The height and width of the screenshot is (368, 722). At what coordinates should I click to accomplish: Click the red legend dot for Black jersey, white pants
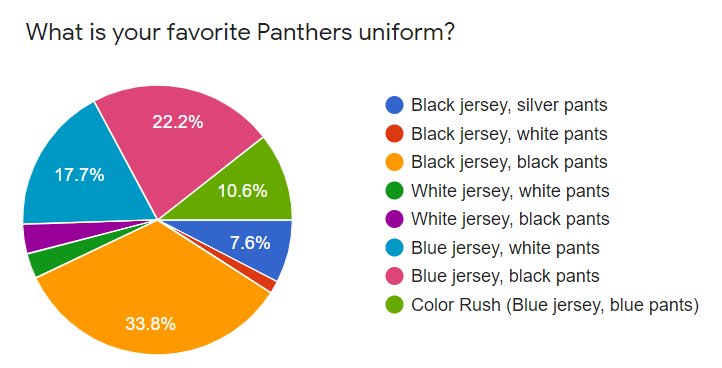point(394,134)
